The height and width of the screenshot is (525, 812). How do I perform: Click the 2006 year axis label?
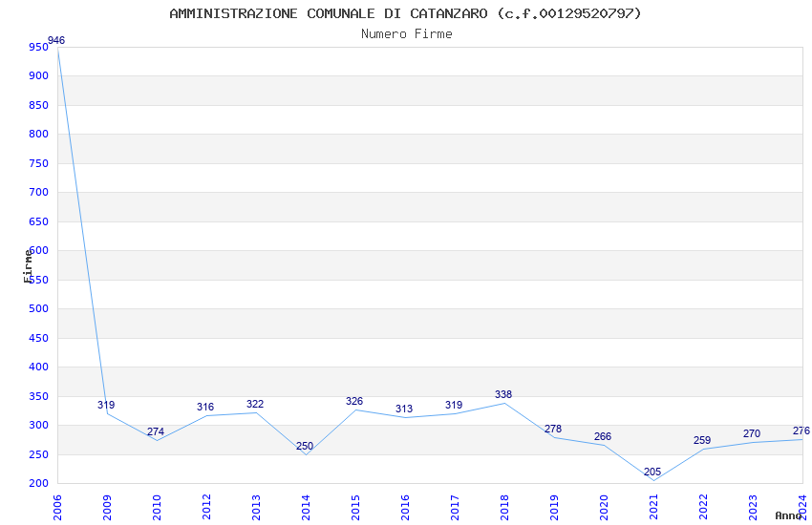(x=57, y=508)
